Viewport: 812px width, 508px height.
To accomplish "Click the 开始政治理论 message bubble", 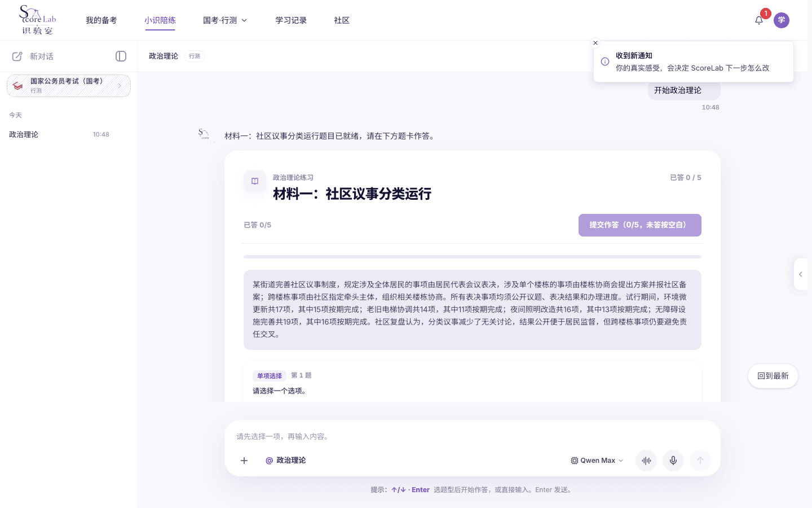I will (x=684, y=90).
